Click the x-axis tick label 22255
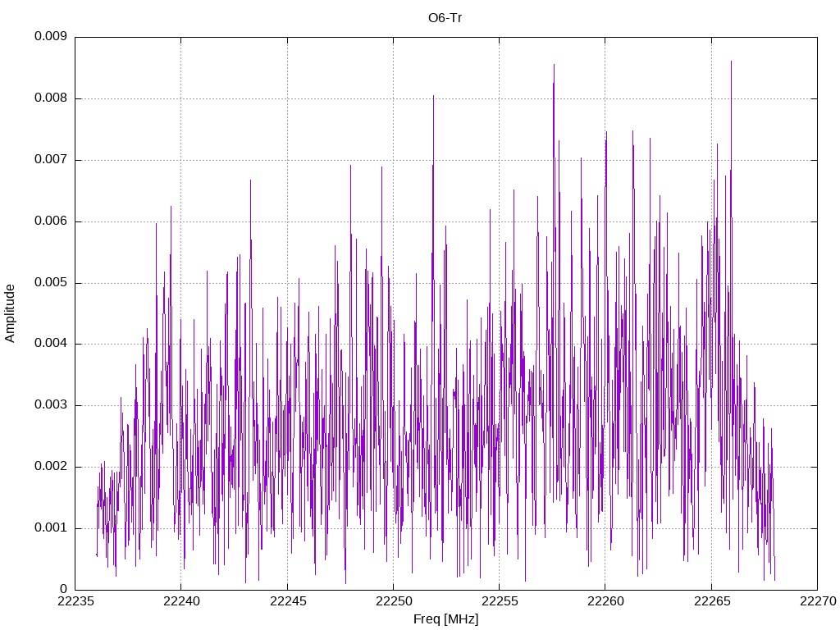 (500, 601)
